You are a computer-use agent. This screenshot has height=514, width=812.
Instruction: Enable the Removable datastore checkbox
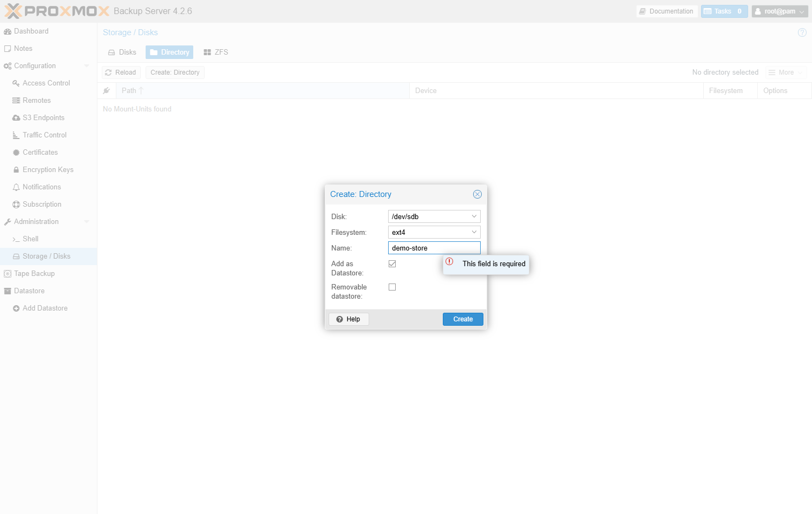392,287
